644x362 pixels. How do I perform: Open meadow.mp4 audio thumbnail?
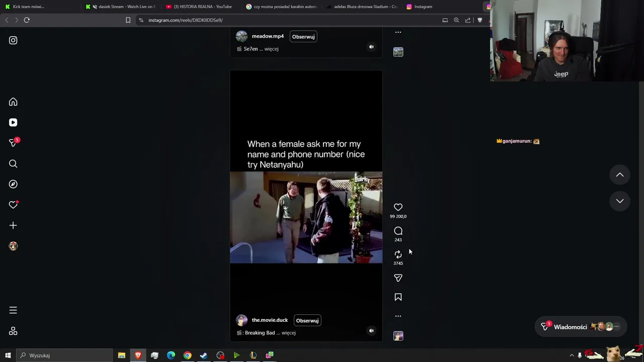click(398, 52)
